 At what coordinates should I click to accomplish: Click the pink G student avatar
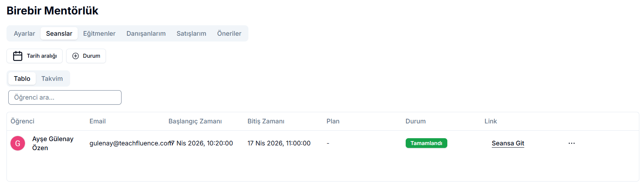point(18,143)
